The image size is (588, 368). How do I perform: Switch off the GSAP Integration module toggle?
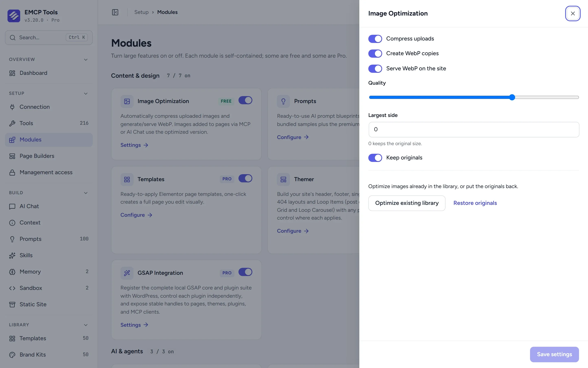coord(245,272)
